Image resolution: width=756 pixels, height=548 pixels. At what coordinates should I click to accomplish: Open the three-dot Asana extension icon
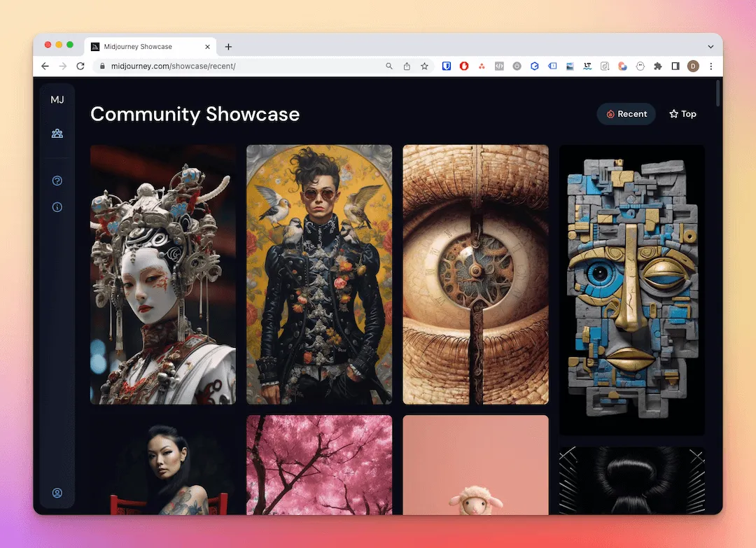482,66
